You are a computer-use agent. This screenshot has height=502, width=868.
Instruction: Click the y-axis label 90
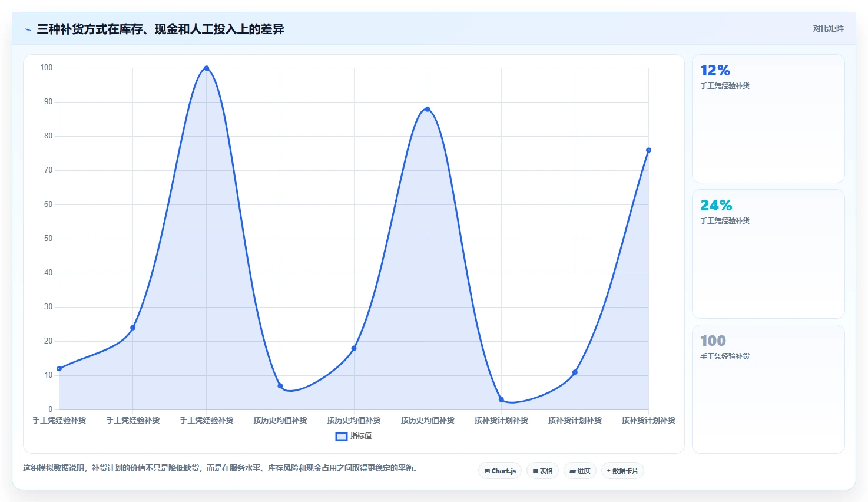click(48, 102)
